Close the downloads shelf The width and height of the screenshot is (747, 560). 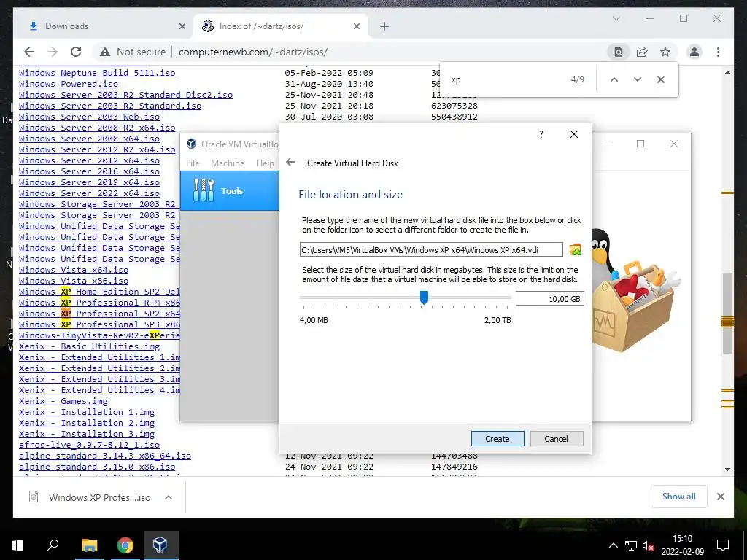coord(720,497)
